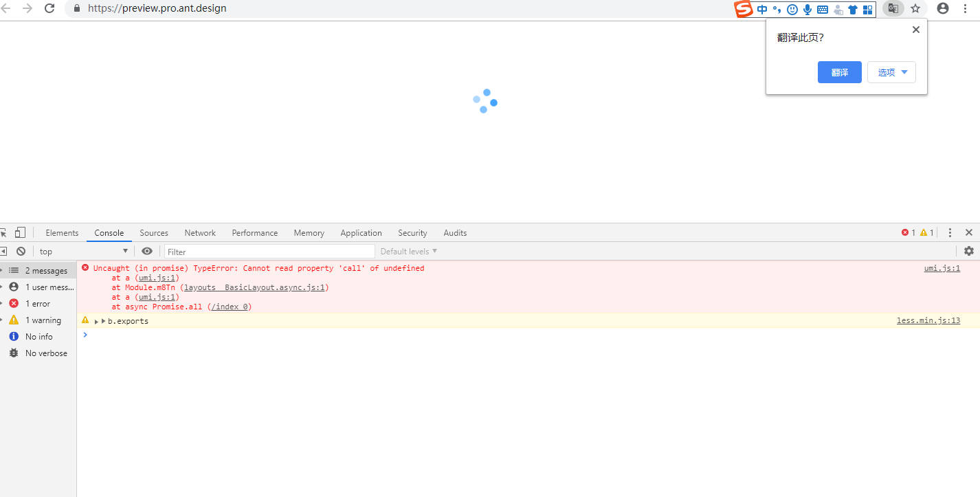
Task: Switch to the Elements tab
Action: click(62, 232)
